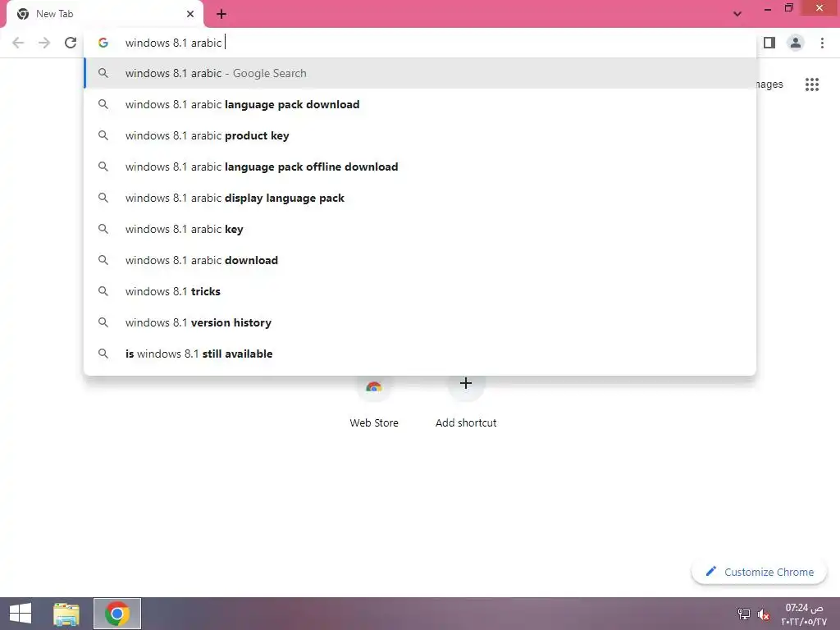The height and width of the screenshot is (630, 840).
Task: Click search icon beside 'product key' suggestion
Action: tap(103, 135)
